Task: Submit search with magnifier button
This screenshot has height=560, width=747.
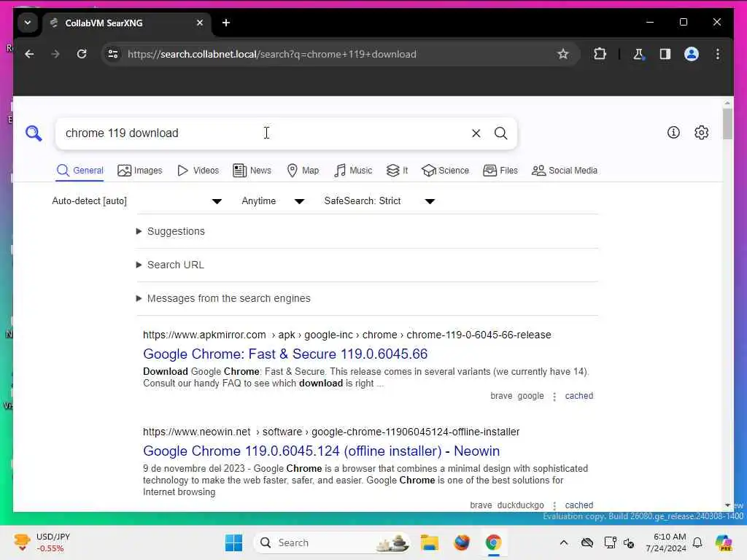Action: coord(500,133)
